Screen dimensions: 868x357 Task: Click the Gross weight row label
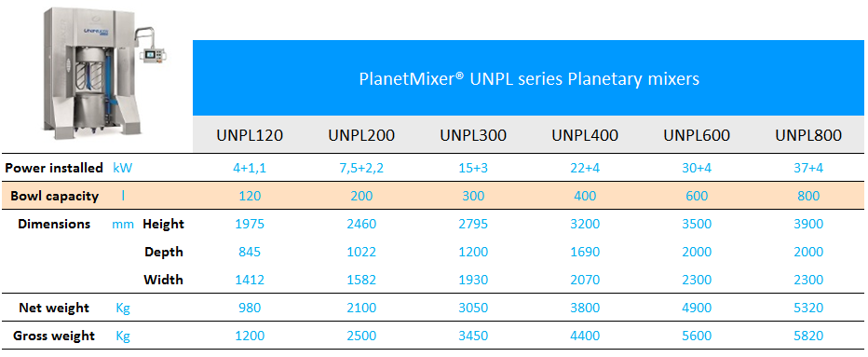[54, 336]
